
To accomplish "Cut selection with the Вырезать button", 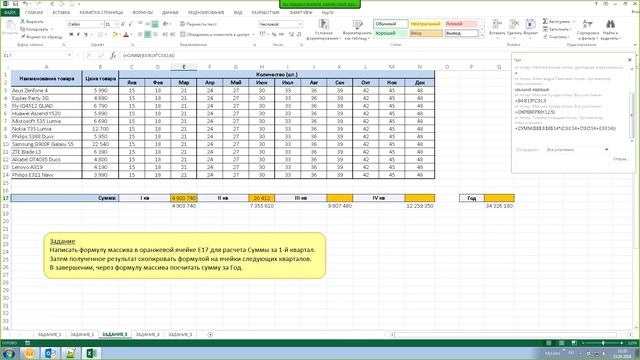I will (x=32, y=22).
